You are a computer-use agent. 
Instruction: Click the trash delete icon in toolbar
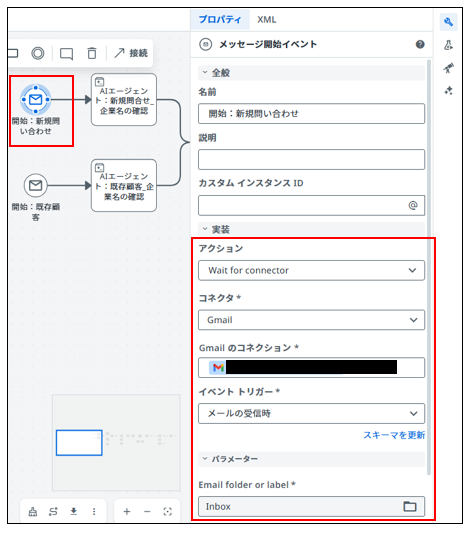pyautogui.click(x=92, y=53)
